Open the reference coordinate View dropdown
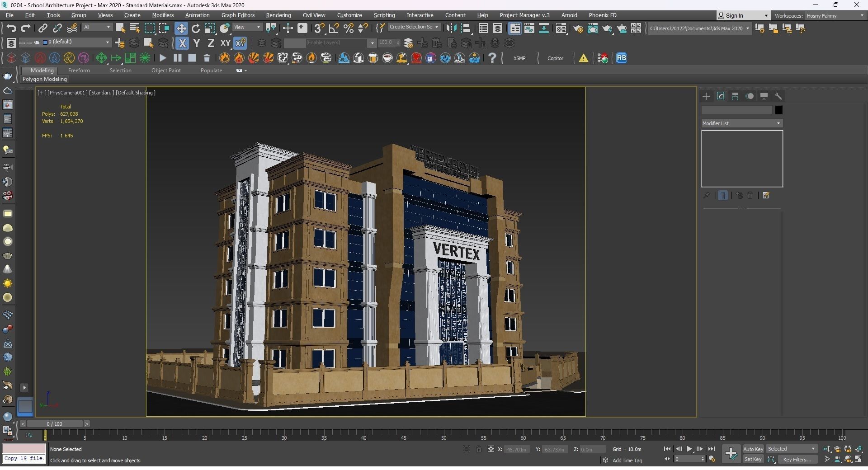Viewport: 868px width, 470px height. click(247, 28)
